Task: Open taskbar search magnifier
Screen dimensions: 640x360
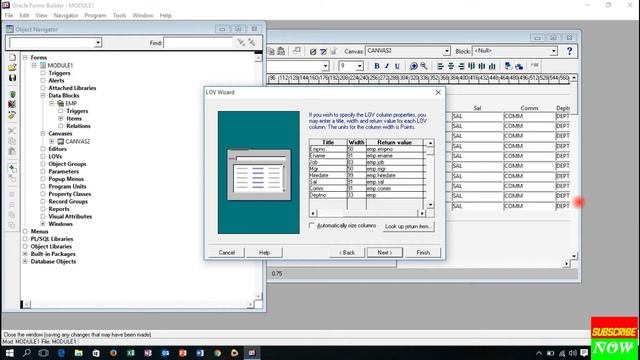Action: pyautogui.click(x=27, y=353)
